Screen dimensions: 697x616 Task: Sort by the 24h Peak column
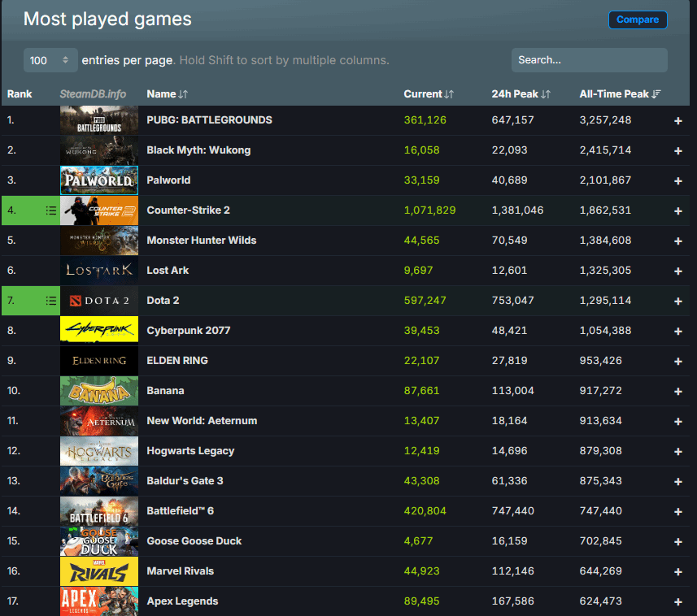coord(521,94)
